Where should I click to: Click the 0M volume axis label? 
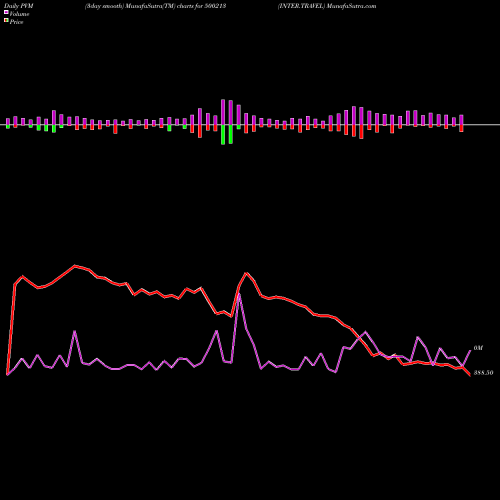click(478, 348)
